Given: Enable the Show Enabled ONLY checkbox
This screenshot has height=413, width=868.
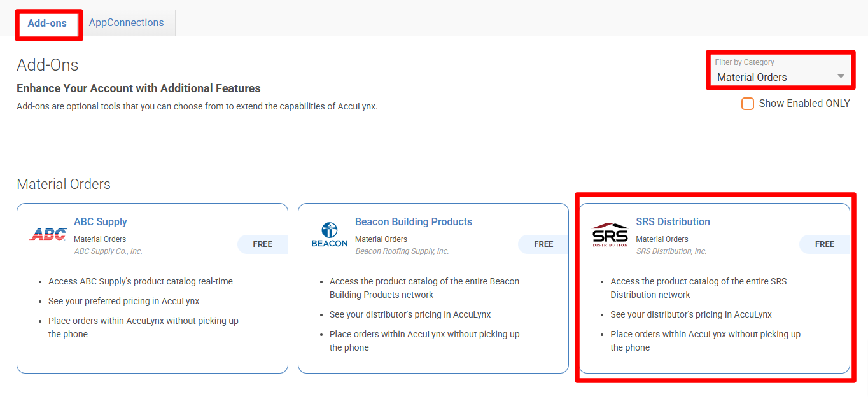Looking at the screenshot, I should point(748,104).
